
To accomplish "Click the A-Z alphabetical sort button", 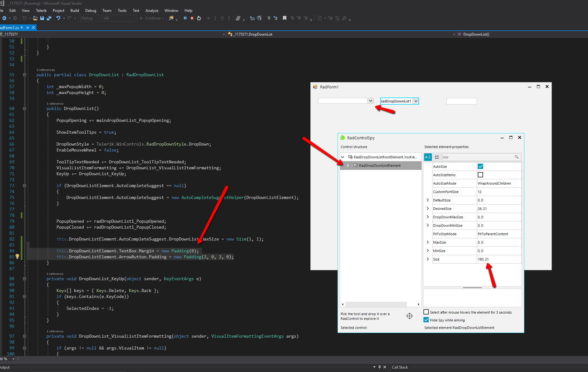I will click(428, 157).
